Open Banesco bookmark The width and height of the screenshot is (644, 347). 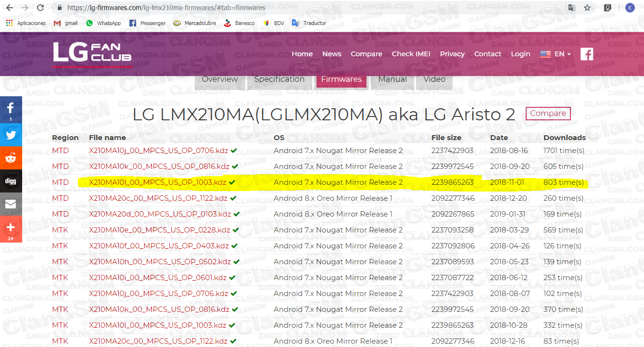pos(239,23)
